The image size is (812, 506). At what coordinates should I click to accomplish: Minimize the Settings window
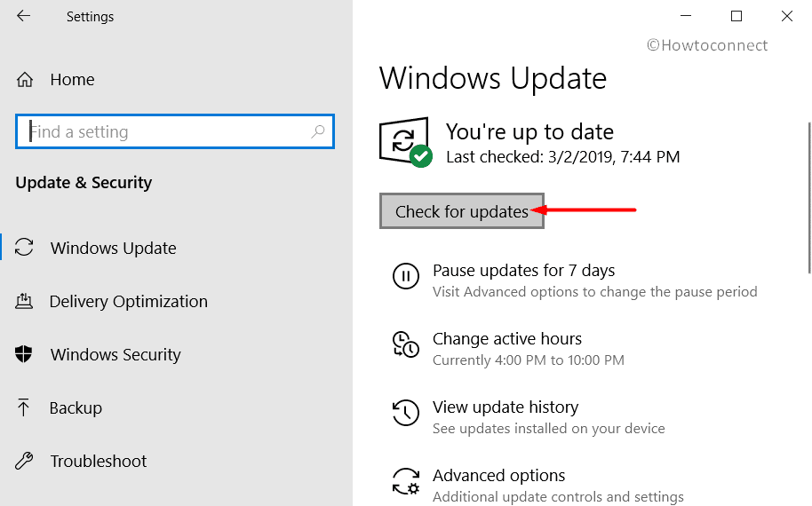pyautogui.click(x=686, y=16)
